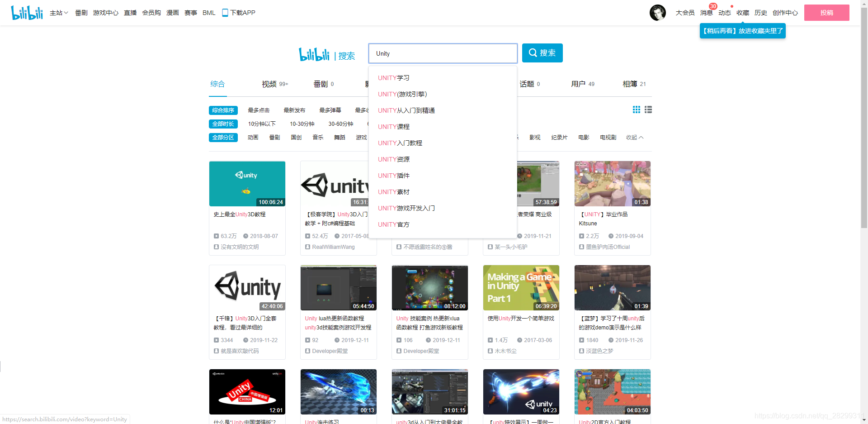Filter by 动画 category
Viewport: 868px width, 424px height.
pos(253,138)
